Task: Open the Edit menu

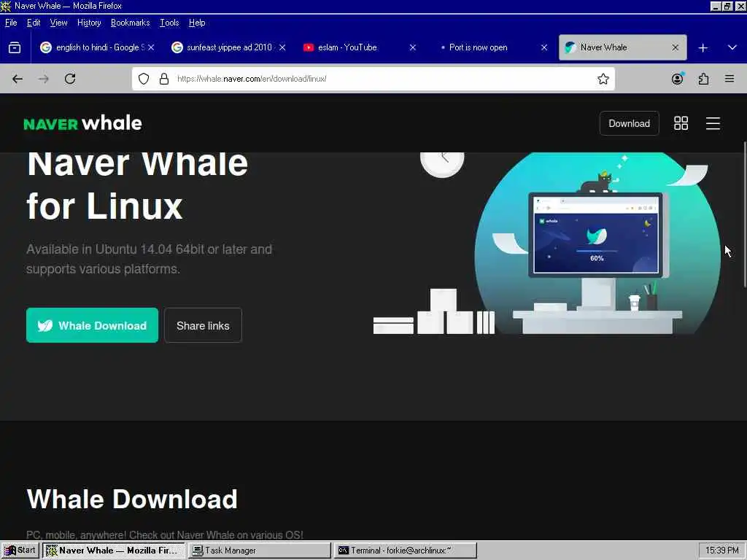Action: click(34, 23)
